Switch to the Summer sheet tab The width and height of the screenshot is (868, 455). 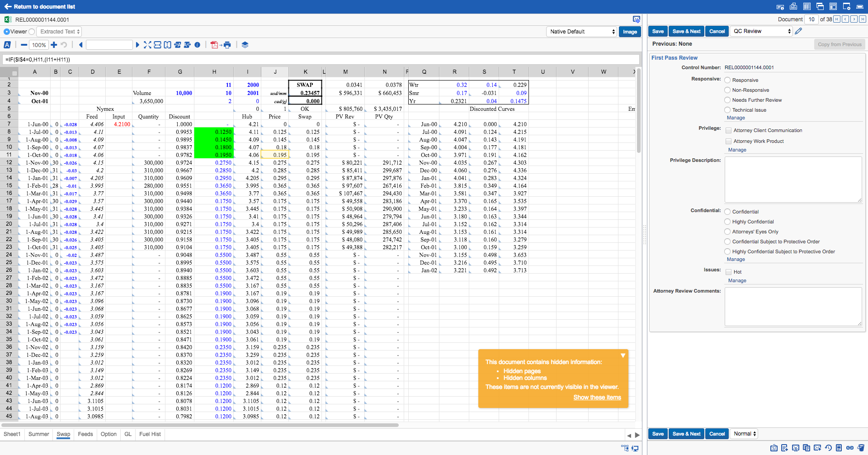pyautogui.click(x=39, y=434)
